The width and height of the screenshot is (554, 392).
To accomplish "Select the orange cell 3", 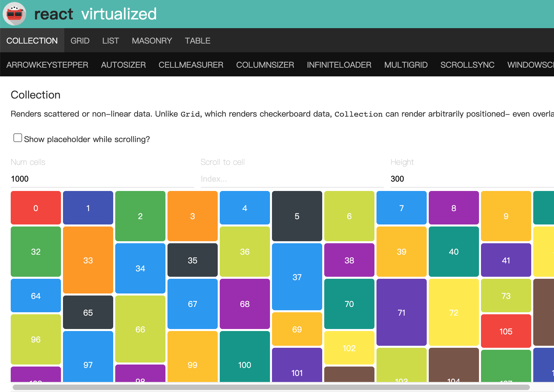I will [x=193, y=216].
